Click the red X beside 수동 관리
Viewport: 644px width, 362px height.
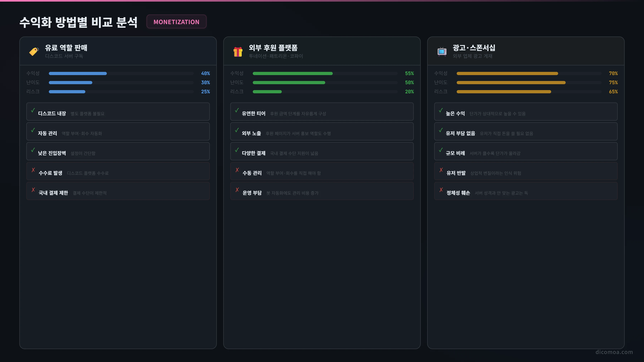point(237,170)
